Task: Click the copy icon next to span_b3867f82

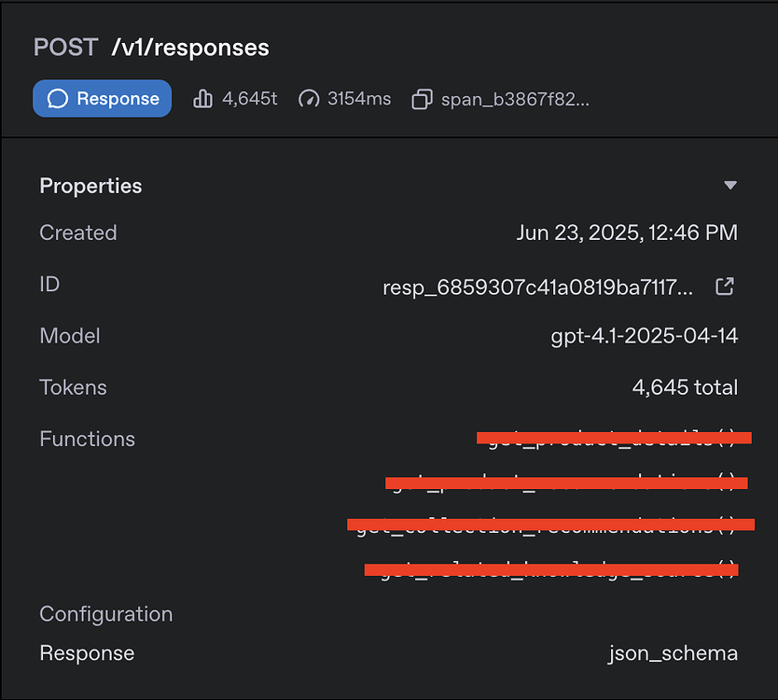Action: [421, 98]
